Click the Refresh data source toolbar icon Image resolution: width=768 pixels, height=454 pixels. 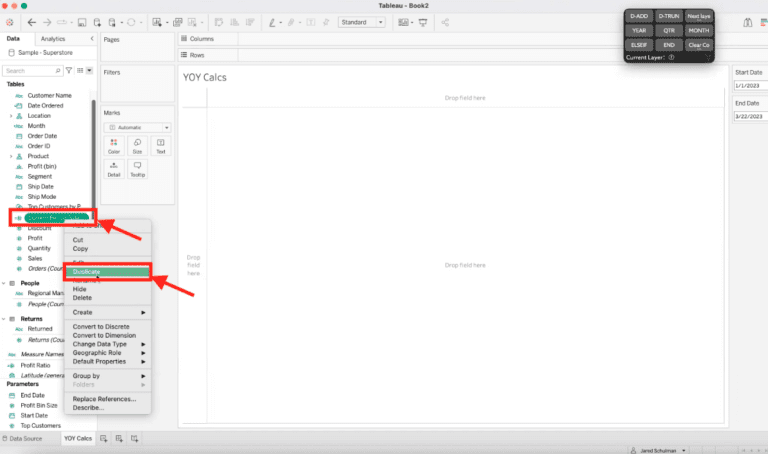[131, 23]
